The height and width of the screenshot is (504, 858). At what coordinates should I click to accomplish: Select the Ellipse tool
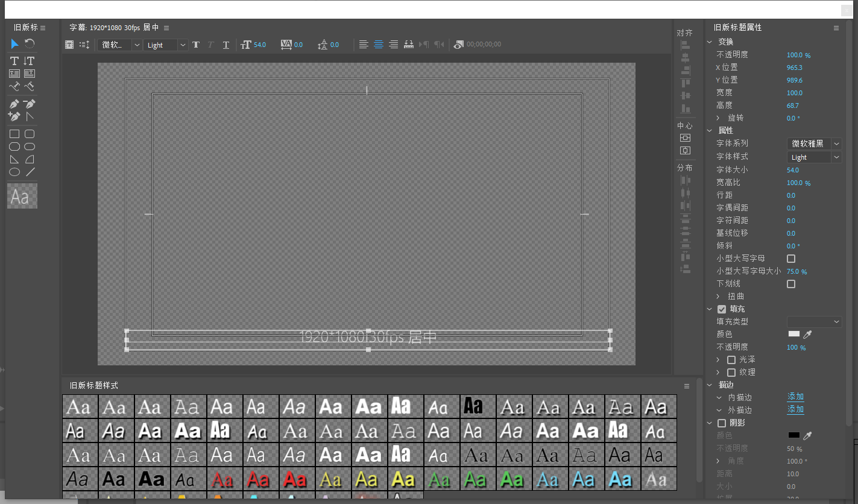(14, 172)
